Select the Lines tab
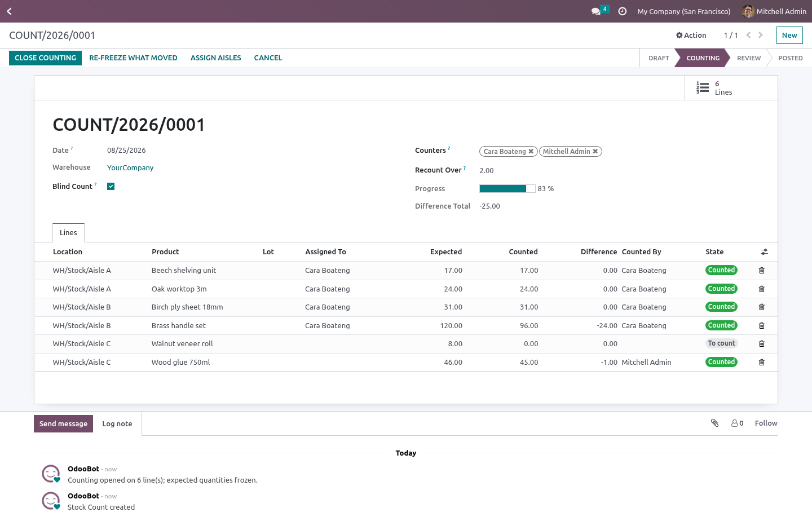This screenshot has height=530, width=812. coord(68,233)
